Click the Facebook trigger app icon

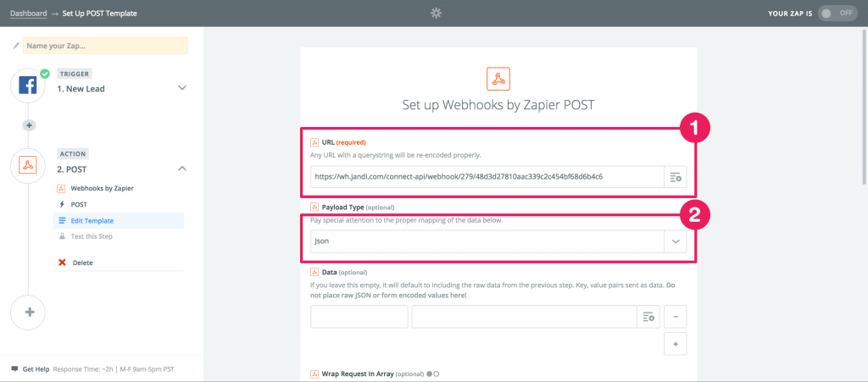(x=30, y=86)
